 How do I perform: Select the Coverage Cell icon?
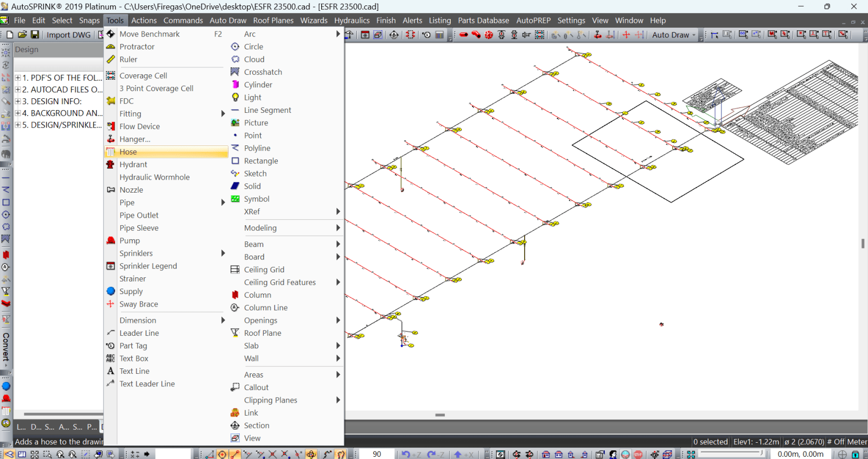click(x=111, y=75)
